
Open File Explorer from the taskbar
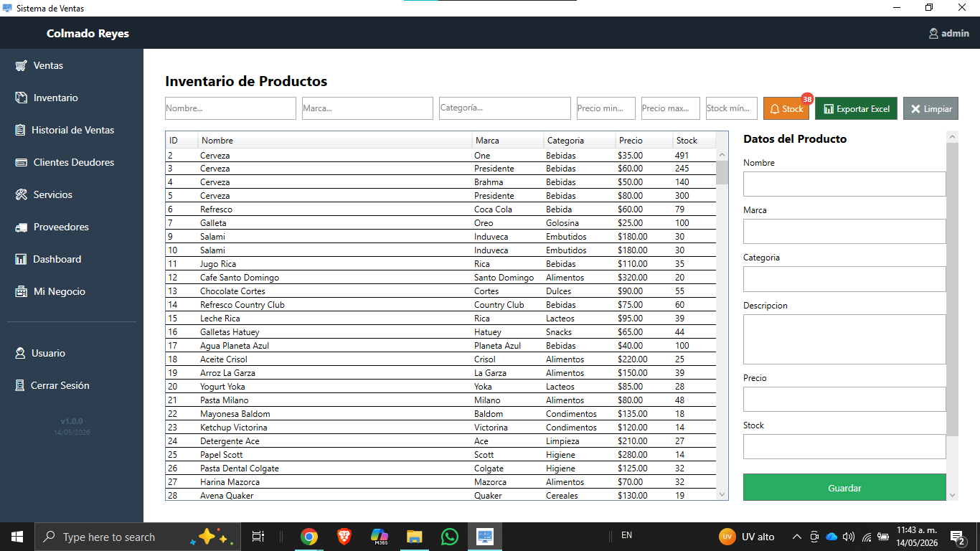[x=415, y=537]
